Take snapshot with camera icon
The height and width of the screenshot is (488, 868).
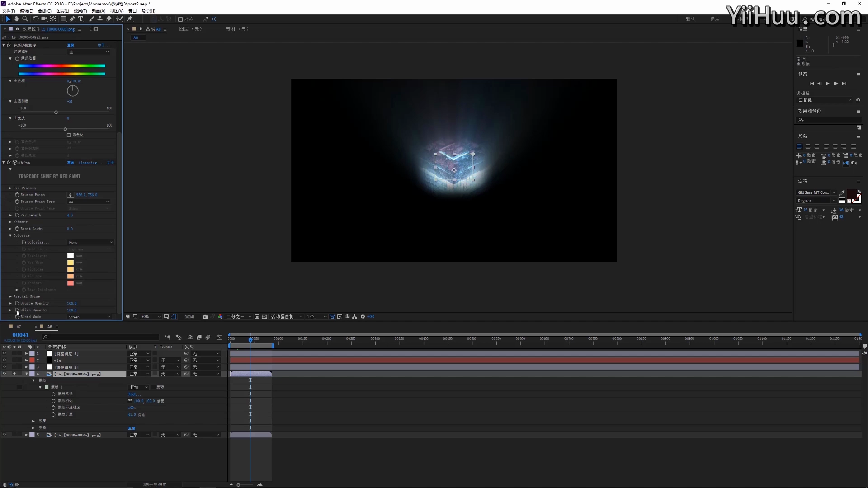click(205, 317)
